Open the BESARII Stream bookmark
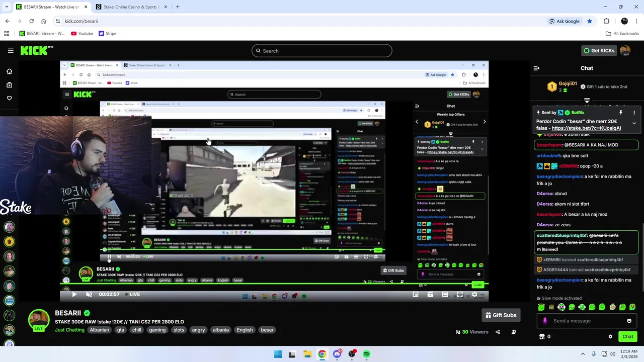Viewport: 644px width, 362px height. 42,34
